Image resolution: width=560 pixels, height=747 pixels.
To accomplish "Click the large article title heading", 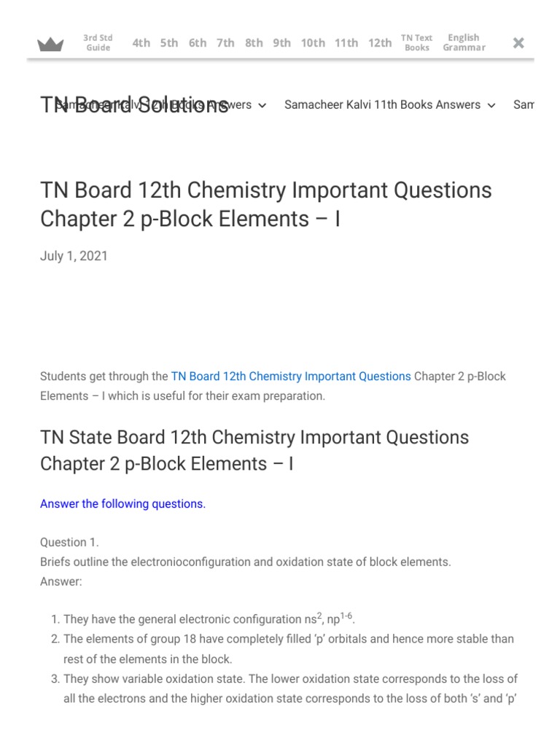I will (266, 204).
